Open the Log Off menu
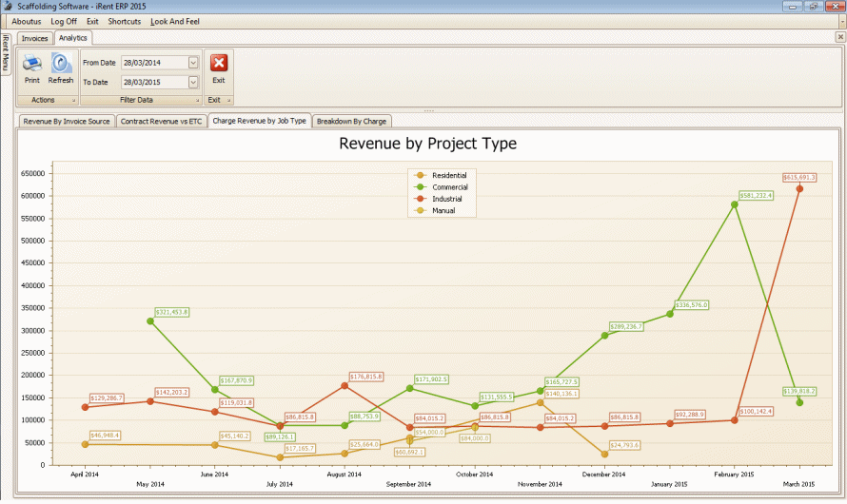Screen dimensions: 847x504 (x=64, y=22)
